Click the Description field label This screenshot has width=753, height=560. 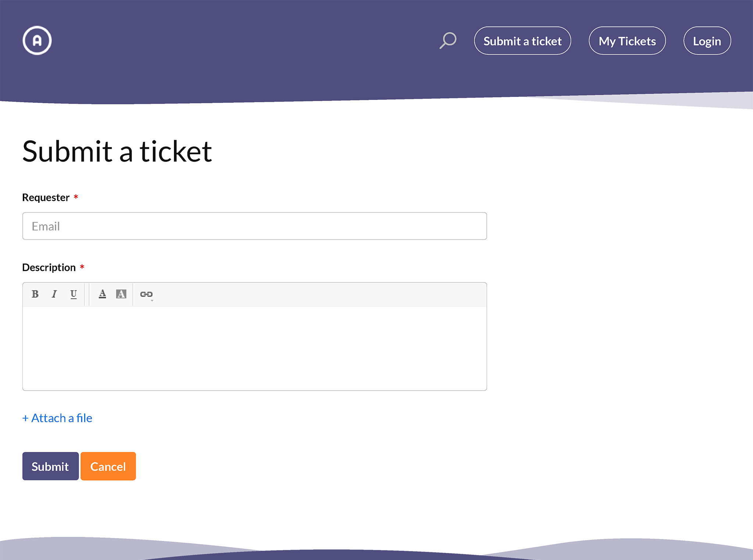(x=49, y=268)
